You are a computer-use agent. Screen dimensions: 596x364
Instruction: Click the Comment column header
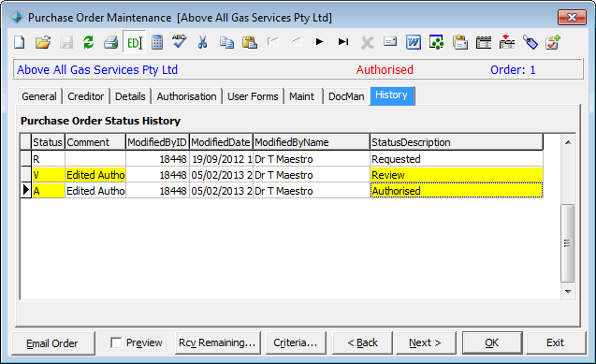(95, 142)
